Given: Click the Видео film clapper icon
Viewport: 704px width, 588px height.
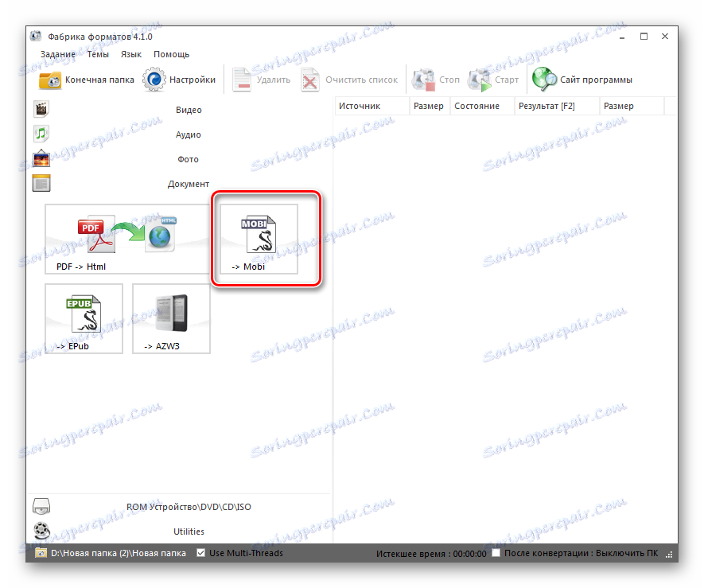Looking at the screenshot, I should tap(41, 109).
